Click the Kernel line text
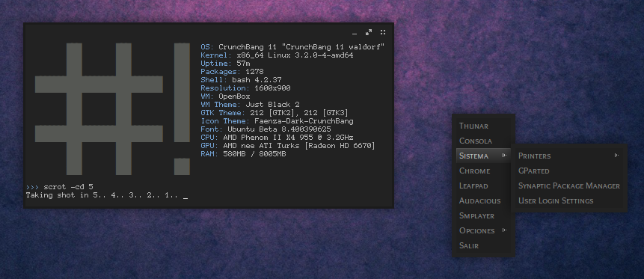 click(277, 55)
